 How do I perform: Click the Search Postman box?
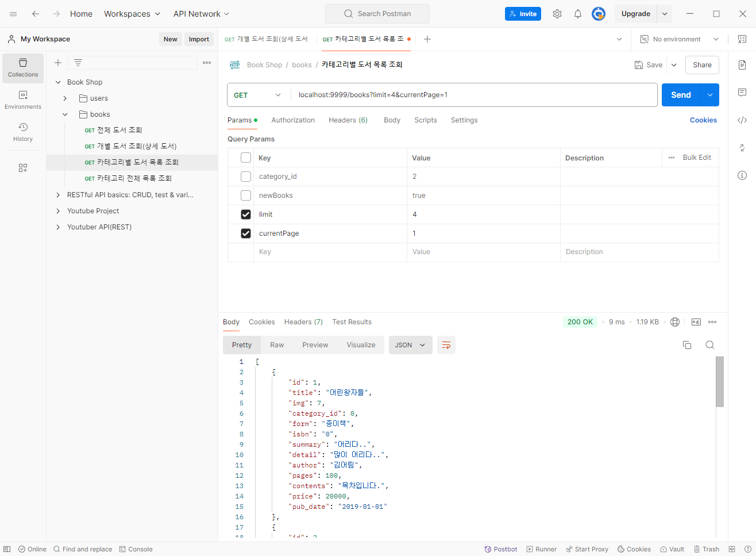pyautogui.click(x=377, y=14)
